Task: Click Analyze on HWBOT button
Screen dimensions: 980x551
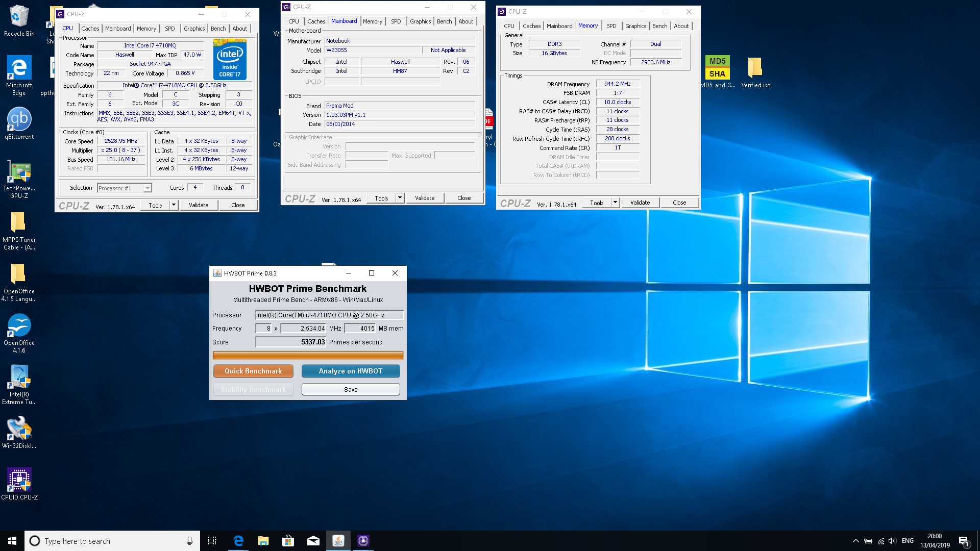Action: point(351,371)
